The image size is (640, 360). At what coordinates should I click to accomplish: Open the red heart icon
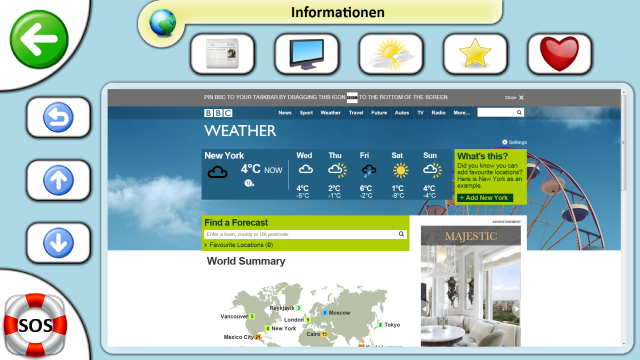point(560,54)
